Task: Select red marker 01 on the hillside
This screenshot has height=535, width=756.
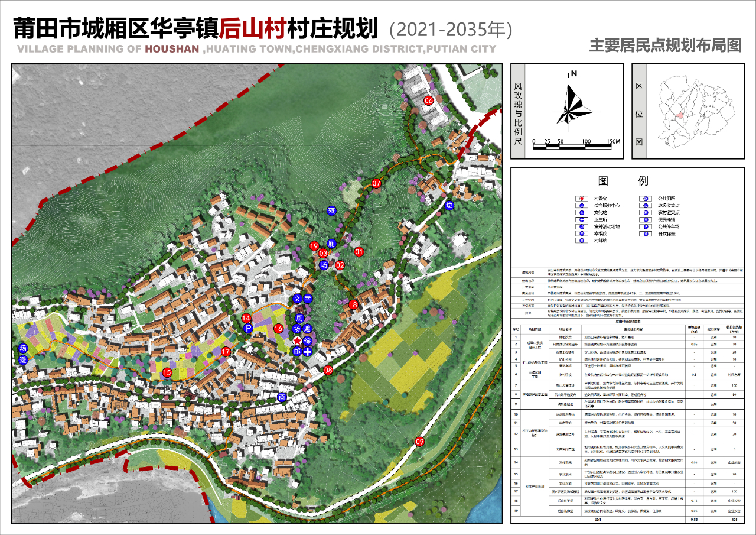Action: pyautogui.click(x=359, y=251)
